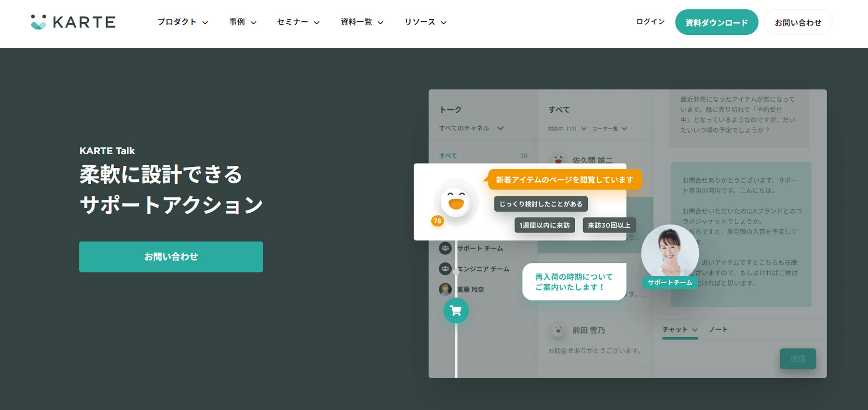868x410 pixels.
Task: Click the 佐久間 雄二 avatar icon
Action: click(x=558, y=159)
